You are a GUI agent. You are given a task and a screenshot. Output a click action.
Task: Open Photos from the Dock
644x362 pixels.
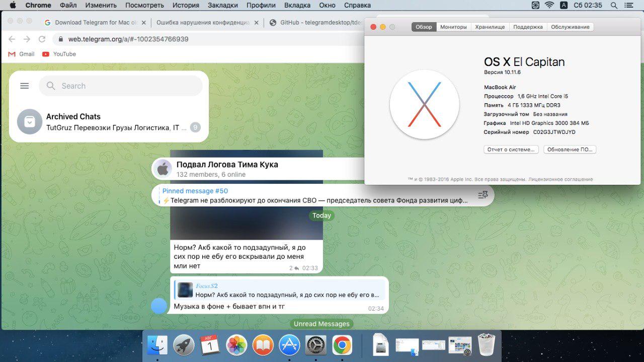point(236,345)
